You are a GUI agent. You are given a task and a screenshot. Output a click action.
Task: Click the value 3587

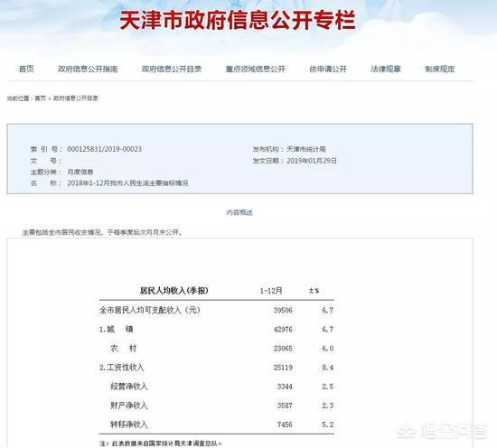pos(285,406)
